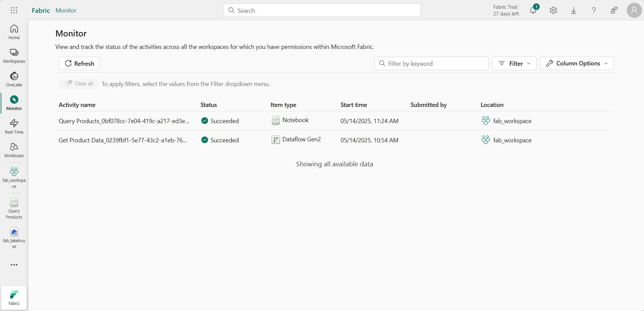This screenshot has width=644, height=311.
Task: Open notifications bell icon
Action: pyautogui.click(x=533, y=10)
